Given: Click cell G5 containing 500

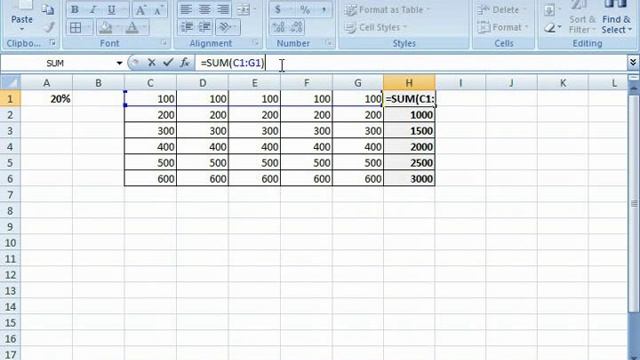Looking at the screenshot, I should (358, 162).
